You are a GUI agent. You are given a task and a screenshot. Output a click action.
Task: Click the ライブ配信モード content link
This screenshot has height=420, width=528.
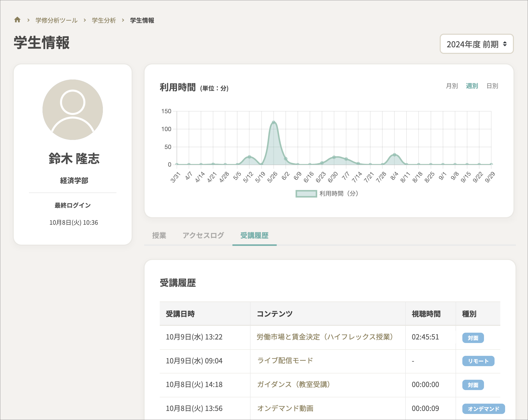pyautogui.click(x=285, y=361)
